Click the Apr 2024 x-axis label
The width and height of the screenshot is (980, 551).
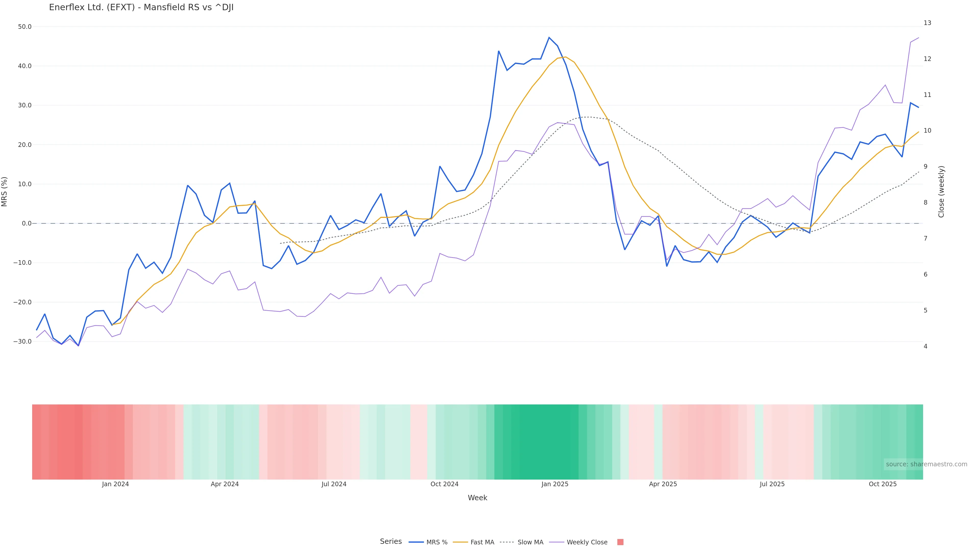[225, 484]
